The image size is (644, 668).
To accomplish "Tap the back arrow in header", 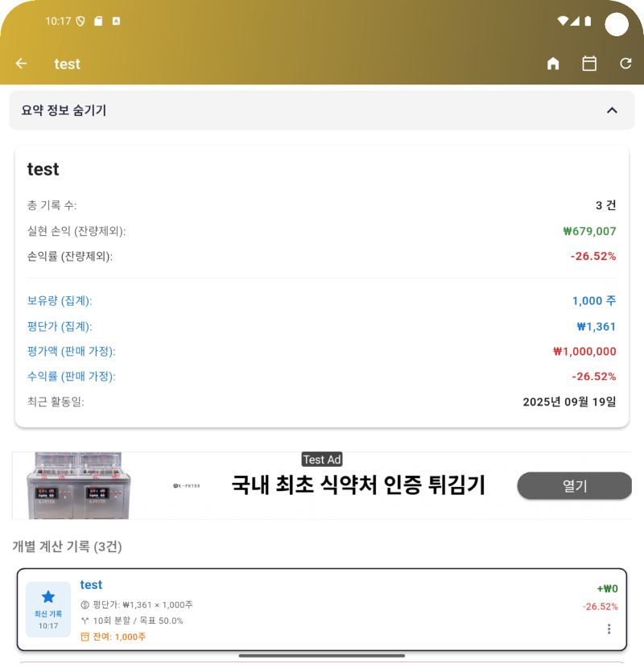I will tap(22, 64).
